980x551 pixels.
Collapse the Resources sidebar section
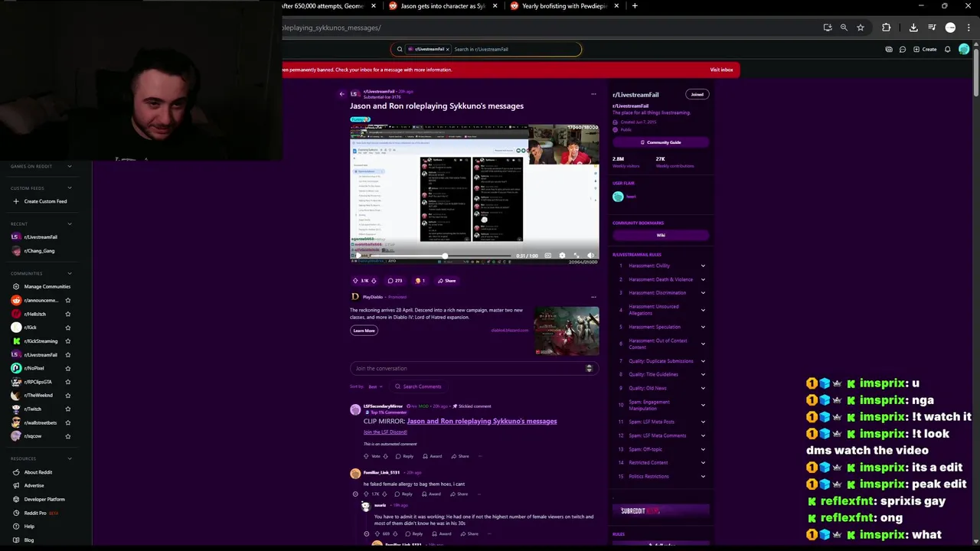70,458
